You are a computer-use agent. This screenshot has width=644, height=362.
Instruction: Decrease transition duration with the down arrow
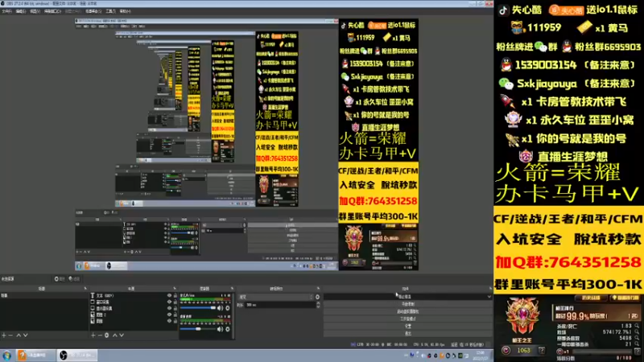click(318, 306)
